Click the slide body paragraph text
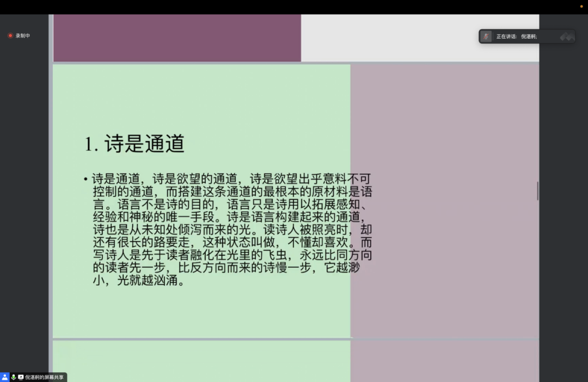The image size is (588, 382). coord(232,230)
